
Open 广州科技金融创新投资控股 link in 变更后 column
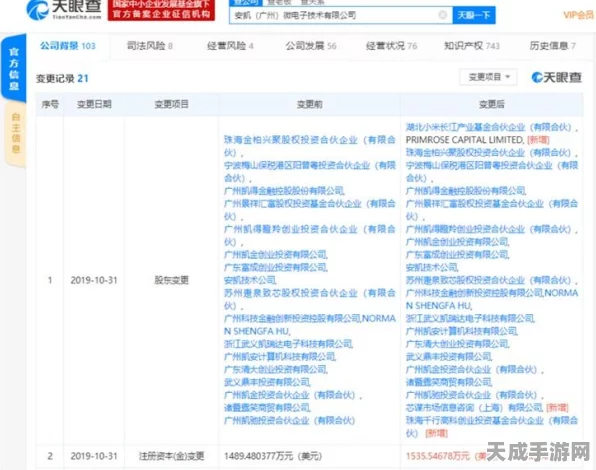click(474, 293)
